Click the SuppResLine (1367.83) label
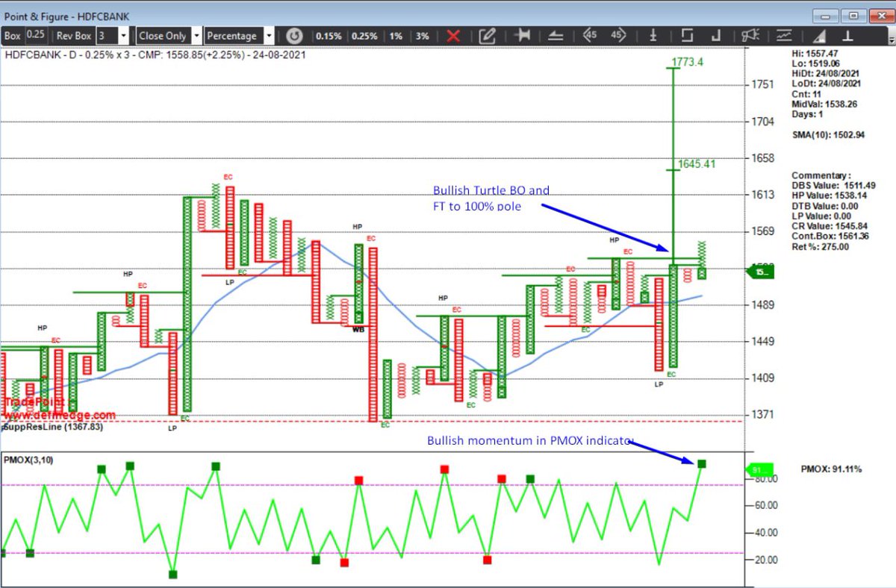896x588 pixels. pyautogui.click(x=53, y=427)
